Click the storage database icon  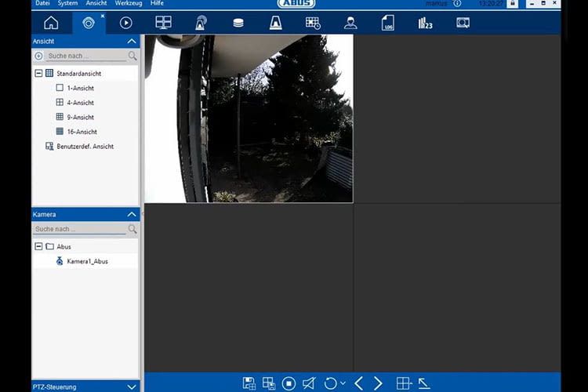238,23
